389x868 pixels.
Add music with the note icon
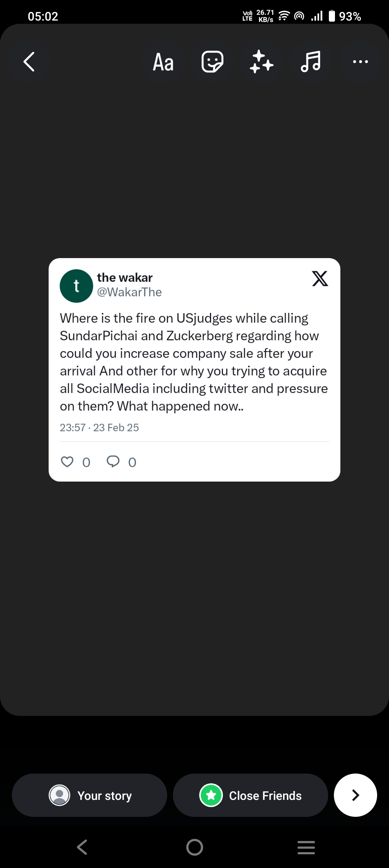[311, 62]
